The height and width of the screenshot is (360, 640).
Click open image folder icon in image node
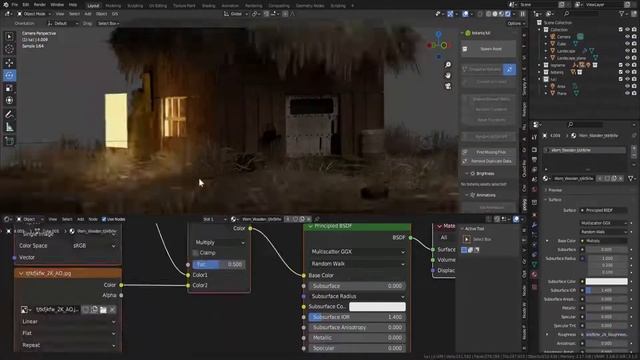[103, 310]
